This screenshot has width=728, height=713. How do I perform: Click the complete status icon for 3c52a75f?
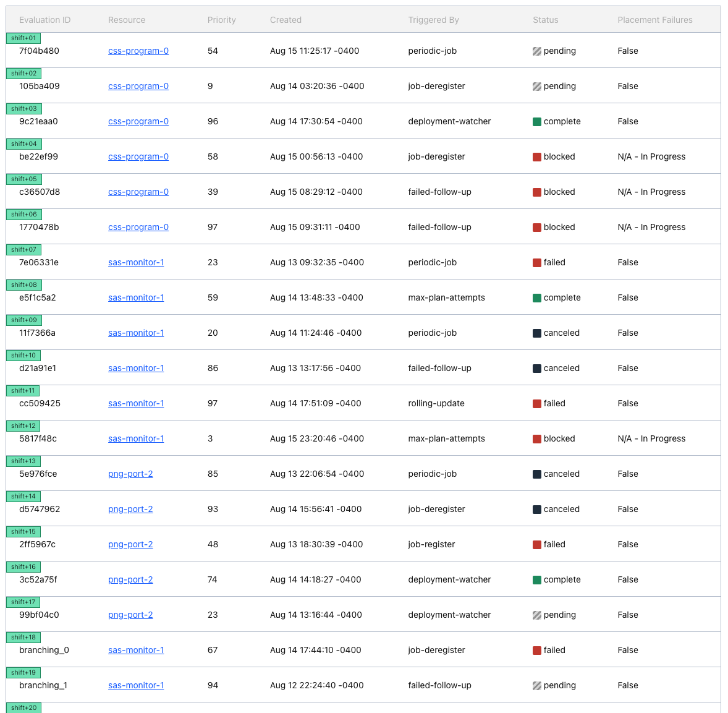536,580
